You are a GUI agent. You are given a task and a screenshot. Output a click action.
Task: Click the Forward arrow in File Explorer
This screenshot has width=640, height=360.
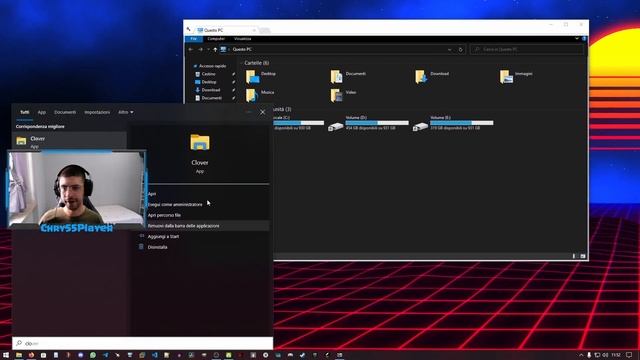click(x=200, y=49)
